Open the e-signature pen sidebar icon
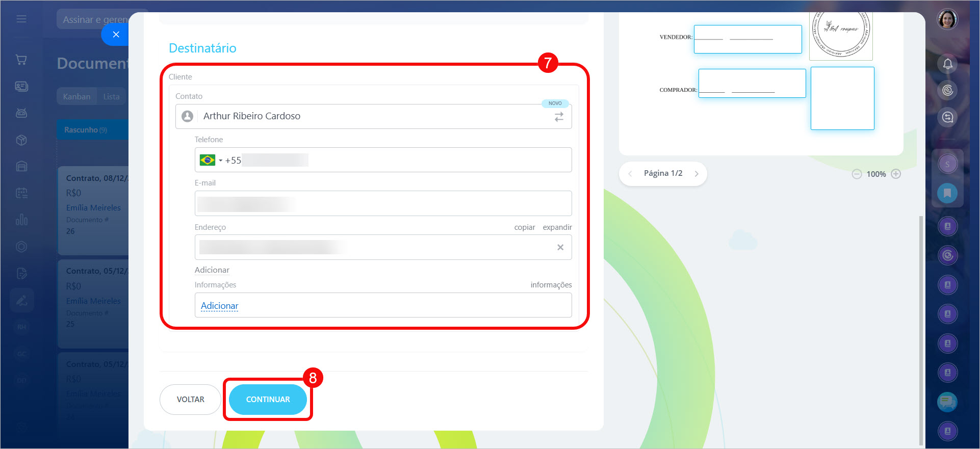 (21, 300)
